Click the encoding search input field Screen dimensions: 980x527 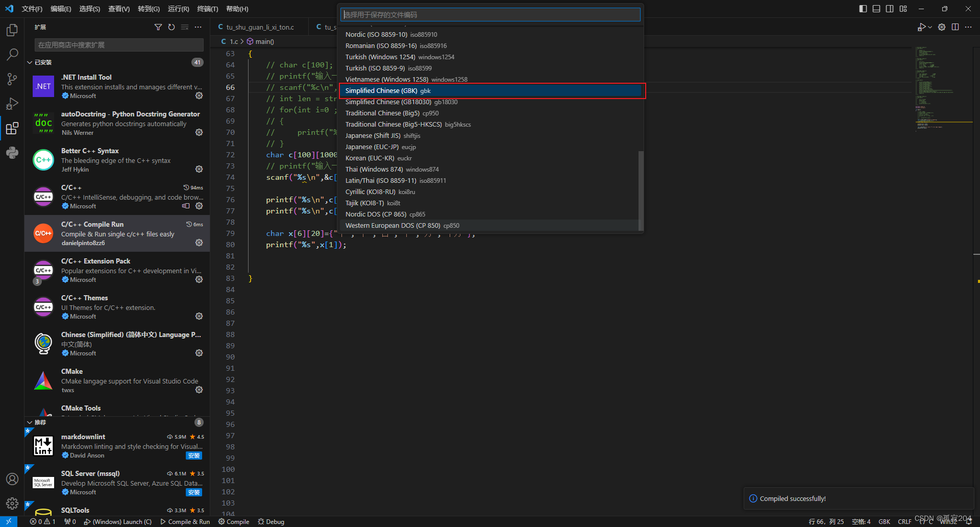coord(490,15)
